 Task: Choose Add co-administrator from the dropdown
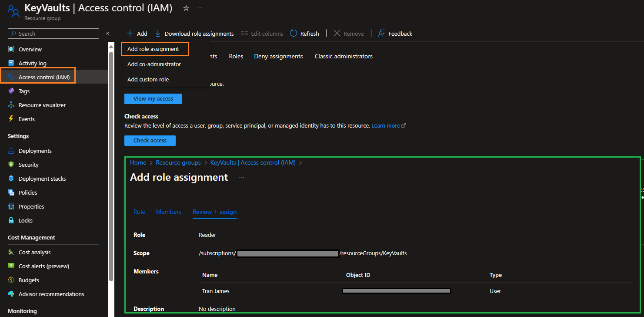(x=154, y=64)
